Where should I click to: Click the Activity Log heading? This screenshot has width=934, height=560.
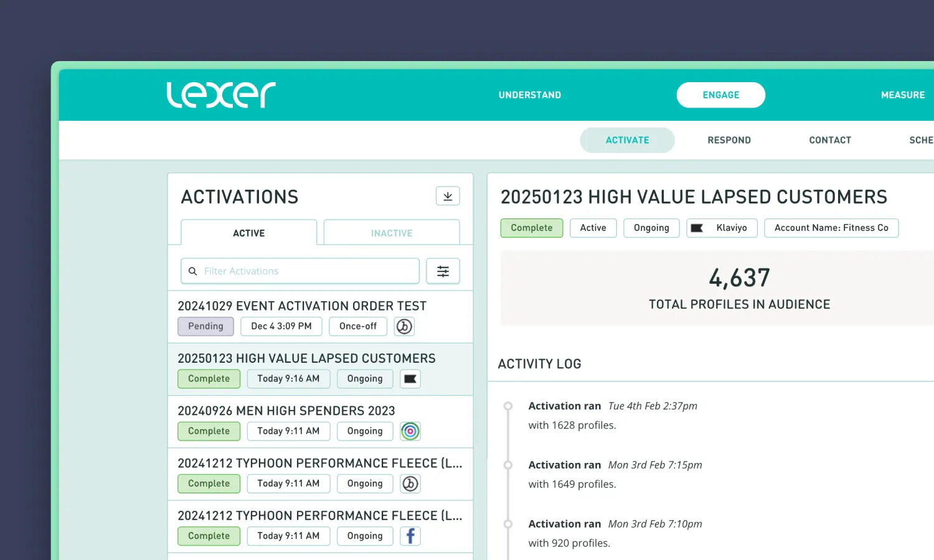[540, 364]
